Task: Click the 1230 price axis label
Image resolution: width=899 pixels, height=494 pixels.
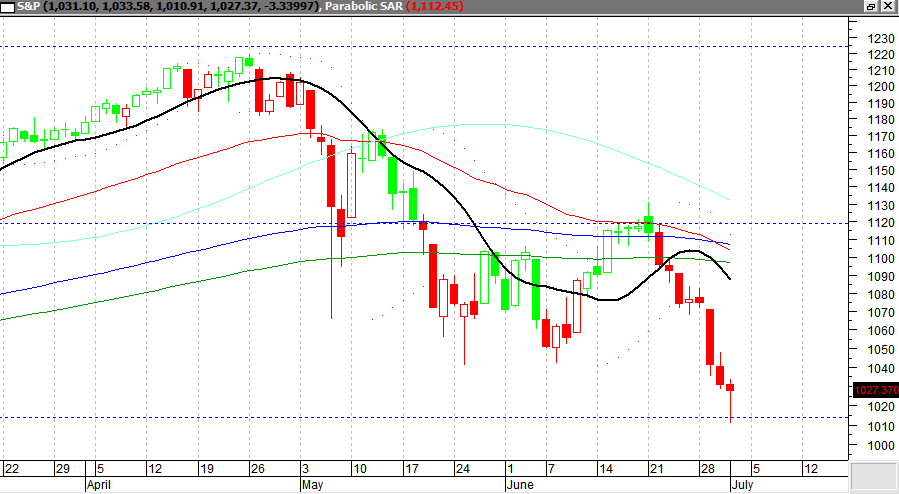Action: [881, 39]
